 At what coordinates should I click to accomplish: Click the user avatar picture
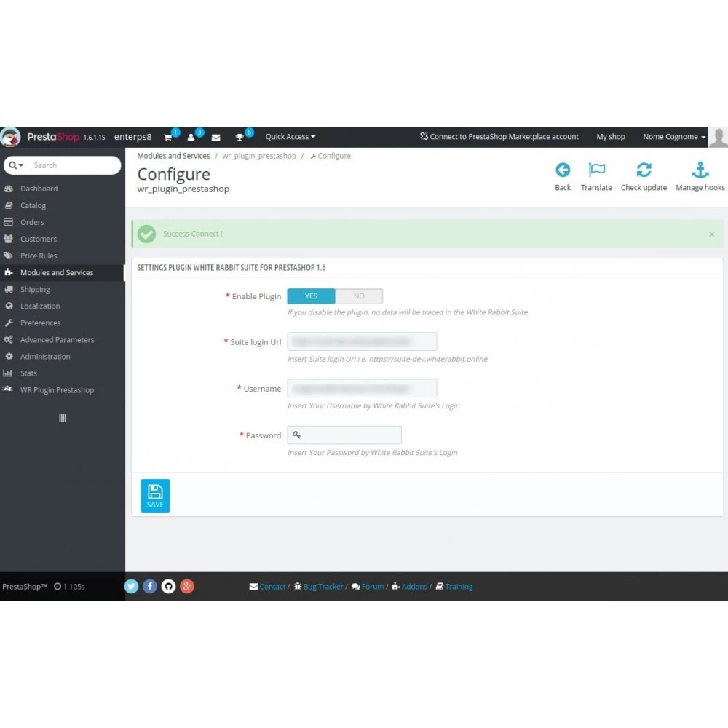[719, 137]
